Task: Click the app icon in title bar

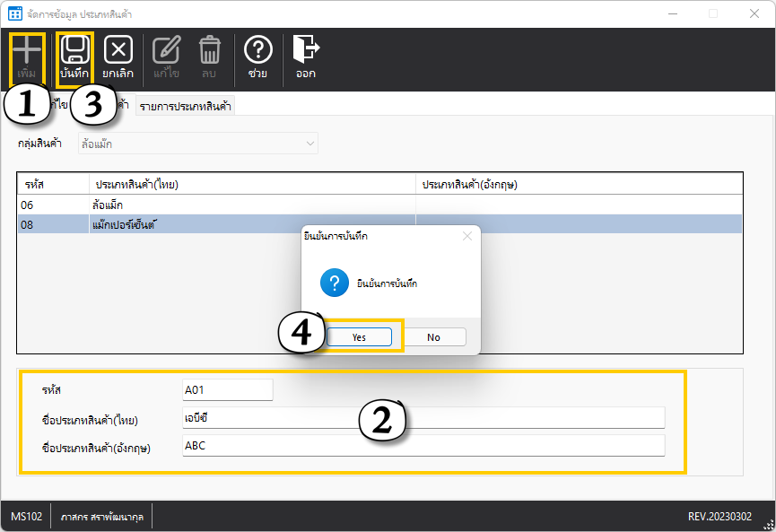Action: (14, 13)
